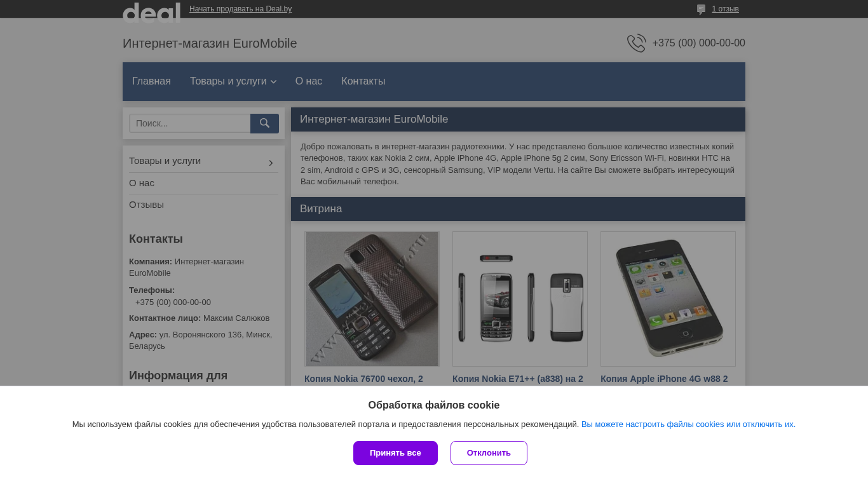Open the Nokia E71++ product image

[x=520, y=299]
